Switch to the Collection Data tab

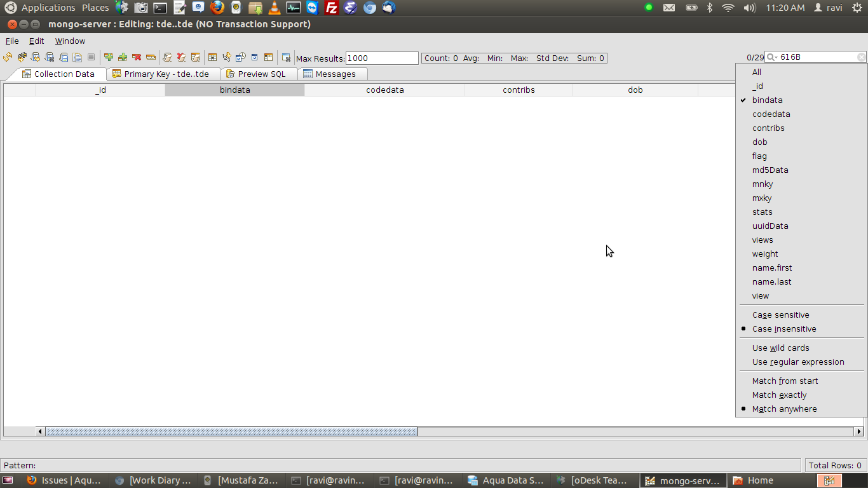point(58,74)
